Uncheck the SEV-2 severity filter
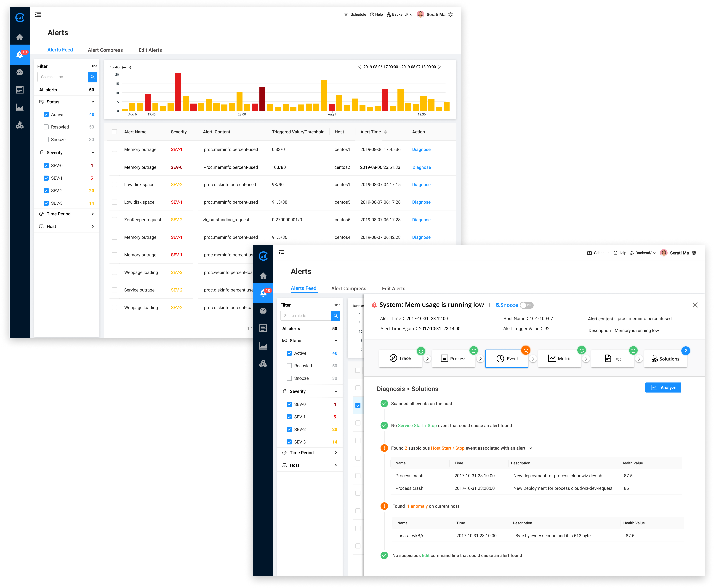The image size is (714, 588). click(x=46, y=191)
